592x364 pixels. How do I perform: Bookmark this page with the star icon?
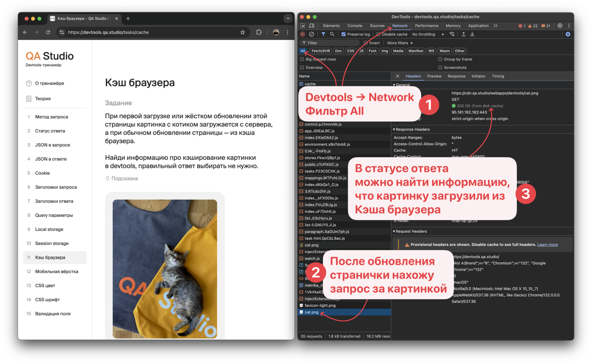pyautogui.click(x=242, y=32)
